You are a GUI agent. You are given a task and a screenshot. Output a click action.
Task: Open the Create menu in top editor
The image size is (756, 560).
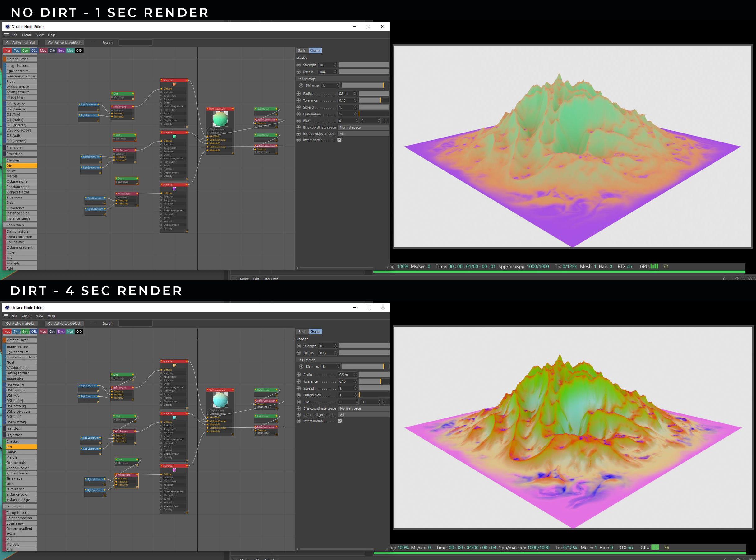27,35
